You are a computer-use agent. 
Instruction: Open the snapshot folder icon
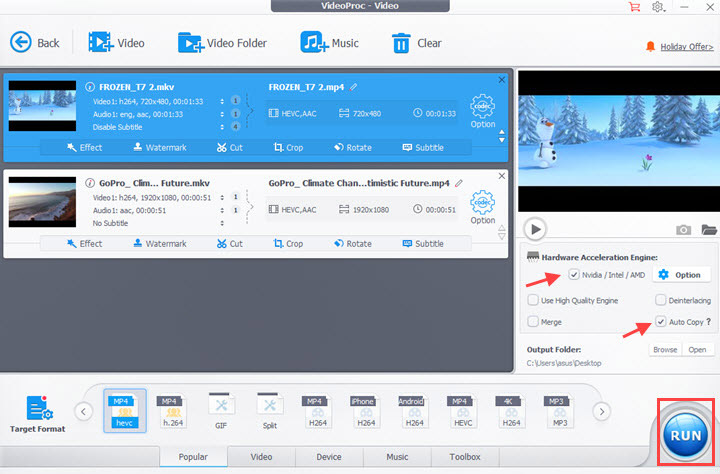tap(709, 229)
